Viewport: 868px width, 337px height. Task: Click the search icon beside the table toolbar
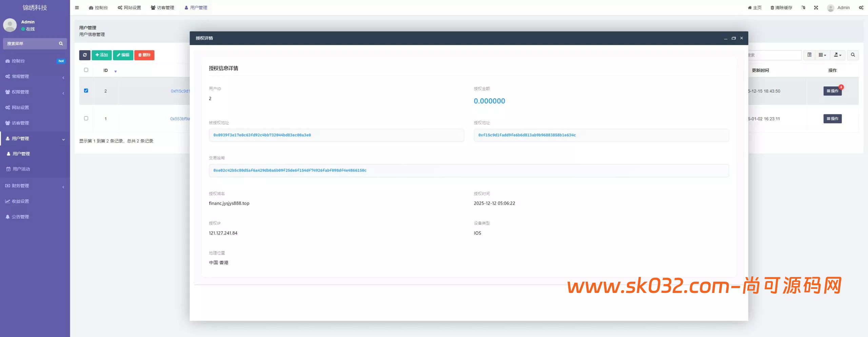tap(853, 55)
